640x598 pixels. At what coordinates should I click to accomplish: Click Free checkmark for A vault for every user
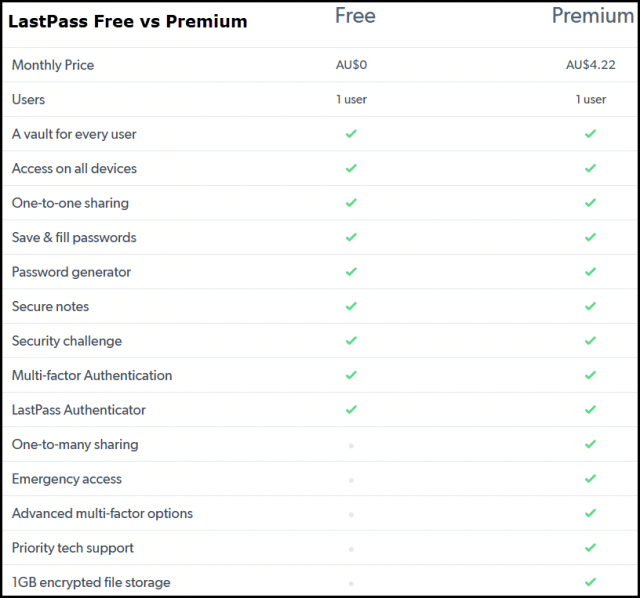pos(351,134)
